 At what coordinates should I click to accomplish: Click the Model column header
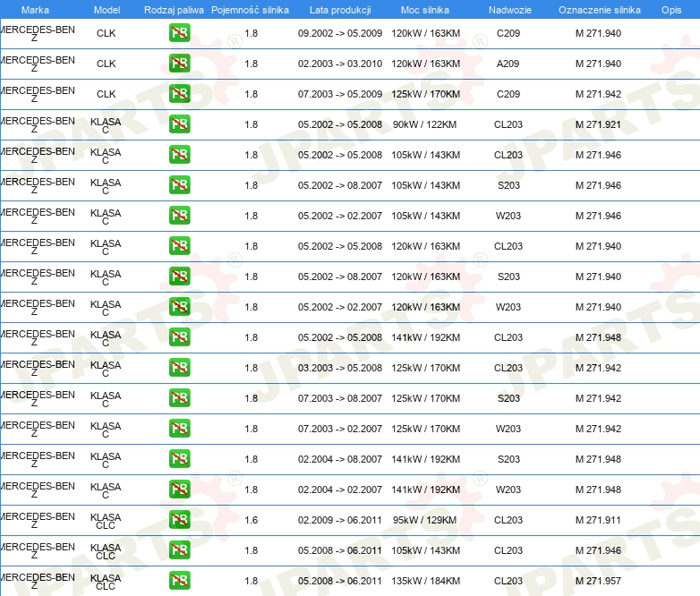[107, 9]
